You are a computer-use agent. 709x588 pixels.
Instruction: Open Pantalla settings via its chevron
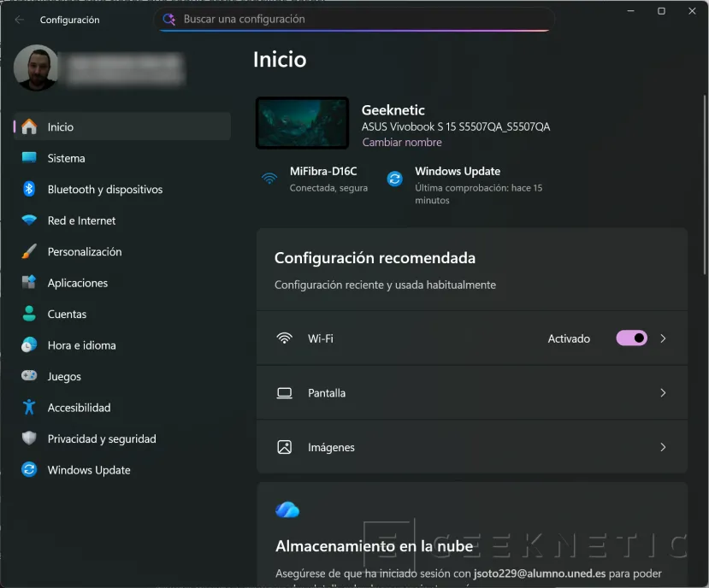click(663, 392)
